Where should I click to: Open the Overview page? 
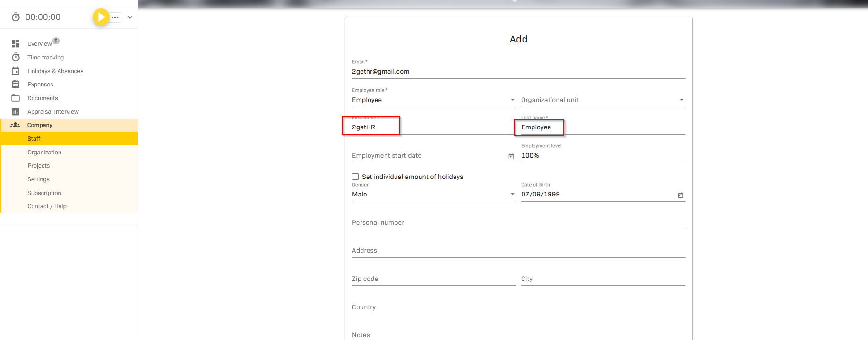pyautogui.click(x=40, y=44)
